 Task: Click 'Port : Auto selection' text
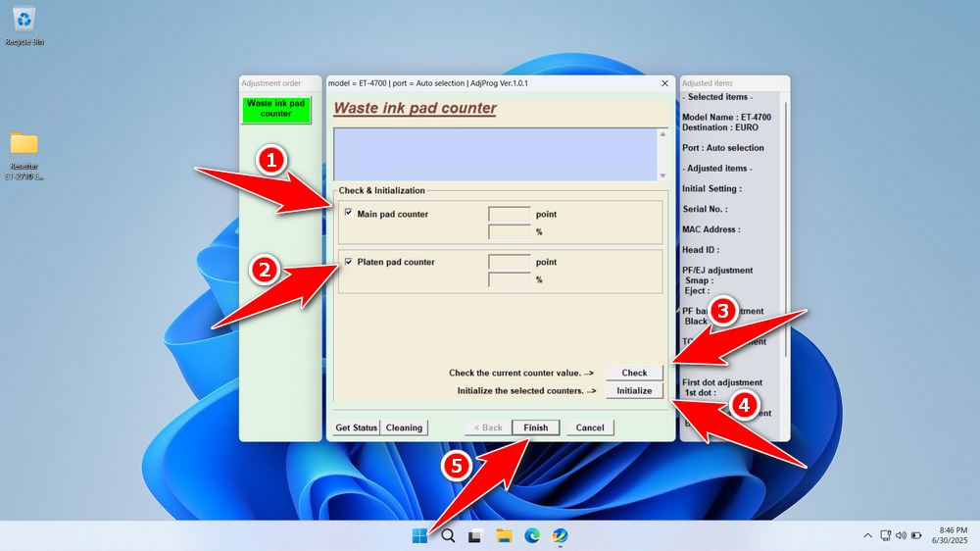coord(723,148)
